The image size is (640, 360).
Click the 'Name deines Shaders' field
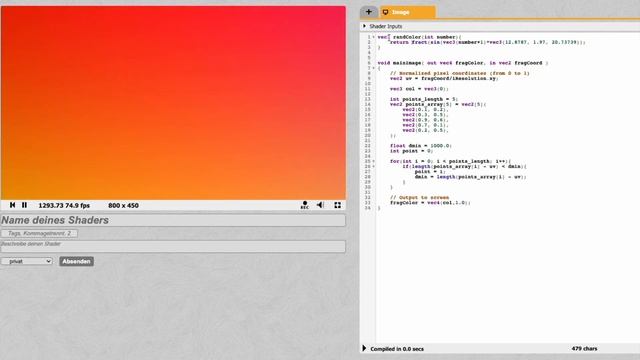(x=173, y=220)
